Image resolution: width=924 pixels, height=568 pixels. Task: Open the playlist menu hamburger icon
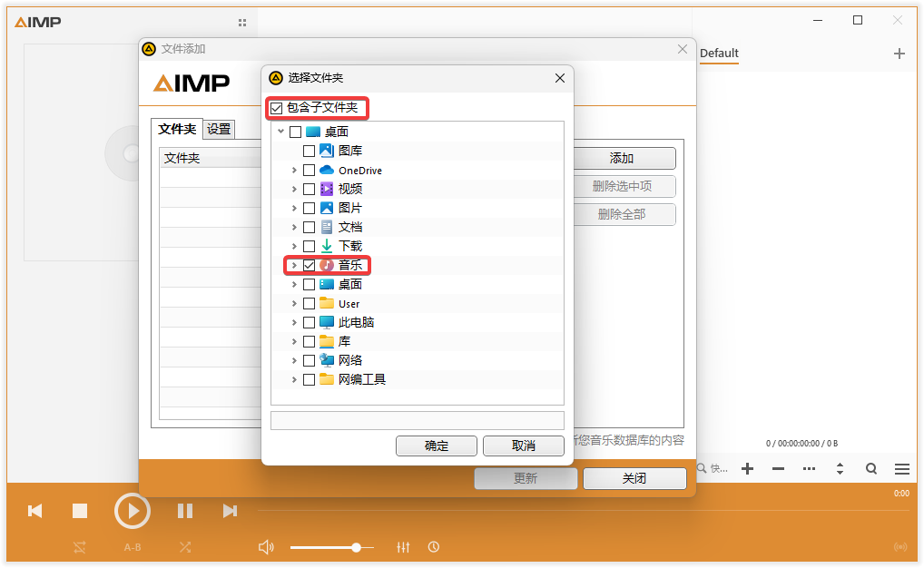click(x=902, y=469)
